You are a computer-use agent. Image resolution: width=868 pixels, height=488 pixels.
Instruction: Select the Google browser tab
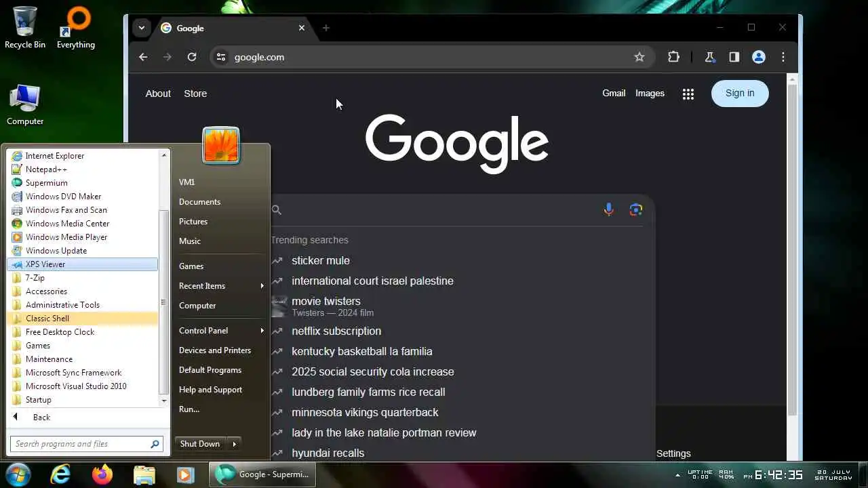tap(233, 28)
